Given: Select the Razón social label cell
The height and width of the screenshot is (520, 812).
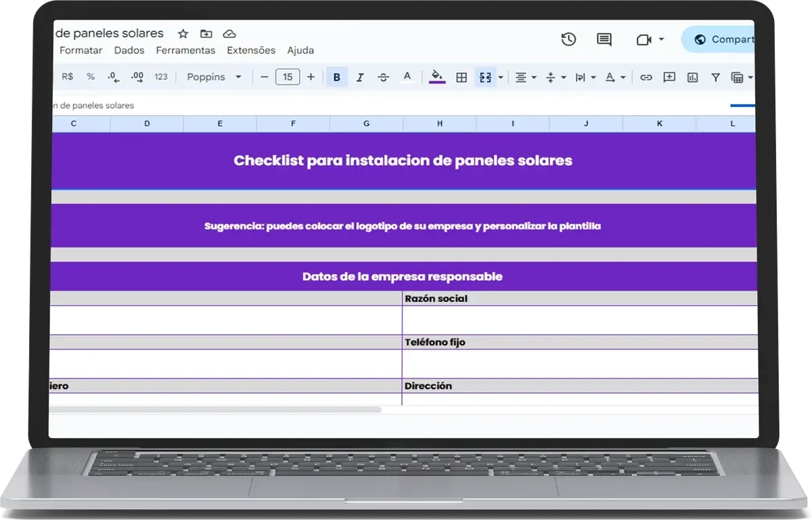Looking at the screenshot, I should pyautogui.click(x=580, y=299).
